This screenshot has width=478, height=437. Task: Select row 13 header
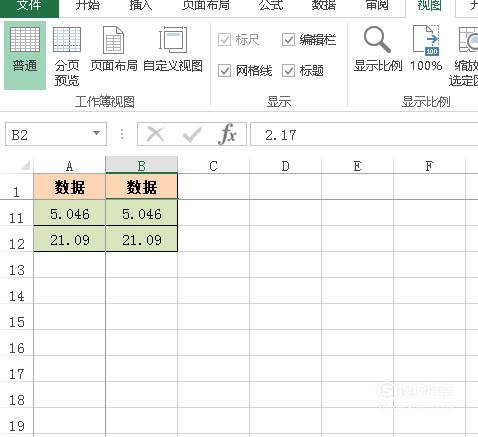click(17, 265)
